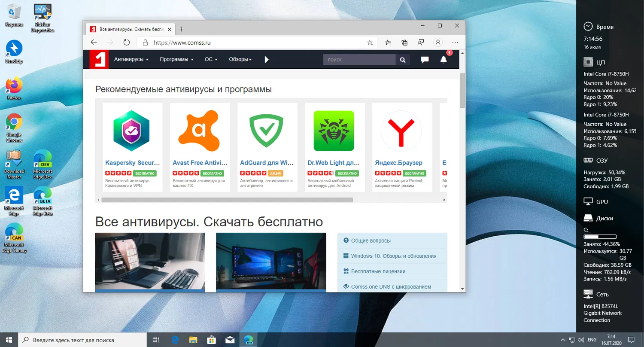Open Recycle Bin desktop icon

[x=14, y=15]
